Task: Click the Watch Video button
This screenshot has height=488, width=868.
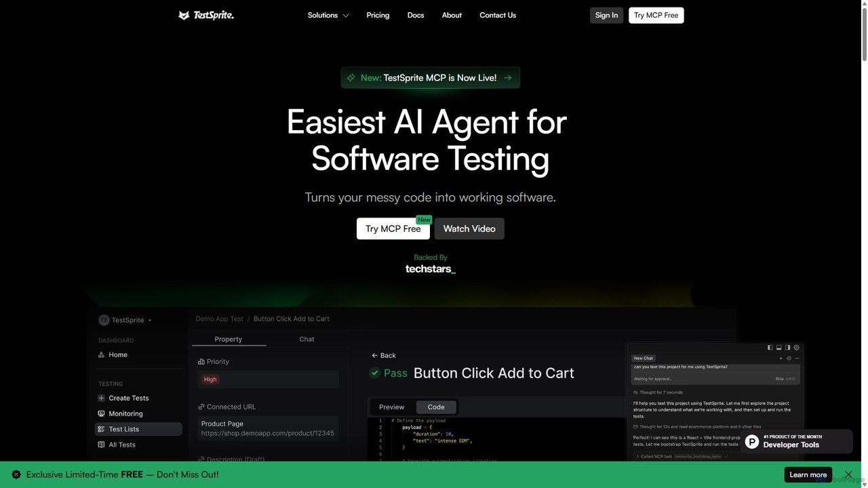Action: 469,228
